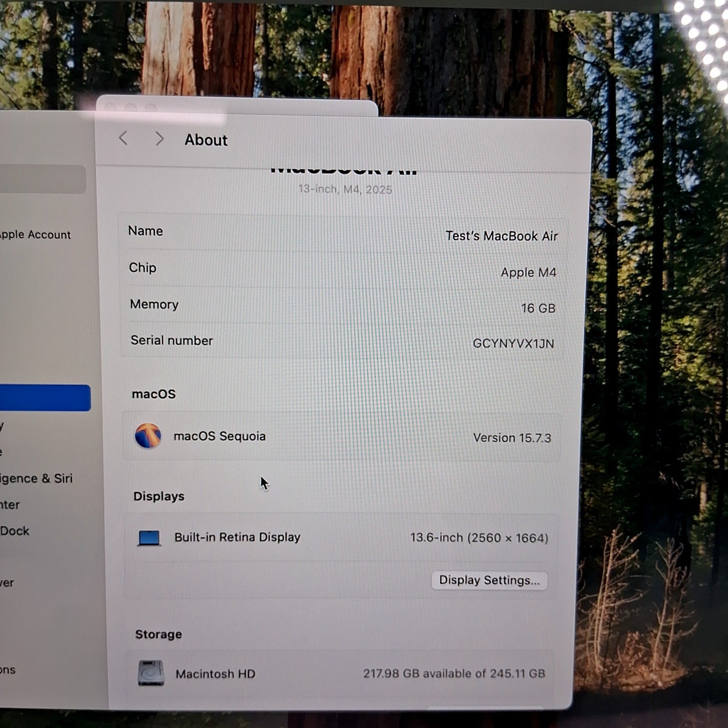
Task: Click the Built-in Retina Display resolution text
Action: [479, 538]
